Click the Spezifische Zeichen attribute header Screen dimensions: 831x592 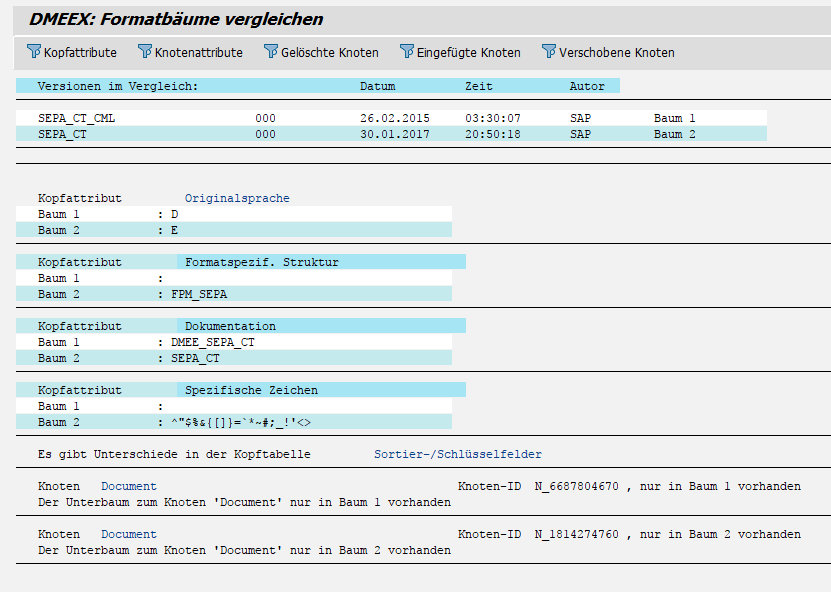click(251, 390)
